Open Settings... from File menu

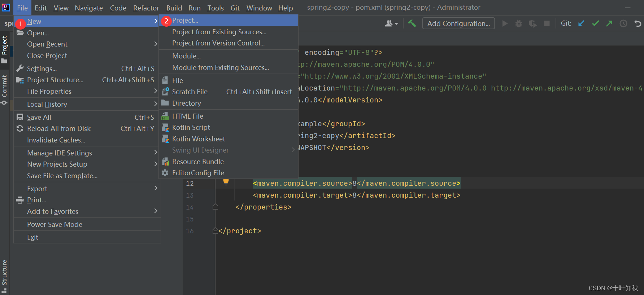pyautogui.click(x=87, y=69)
